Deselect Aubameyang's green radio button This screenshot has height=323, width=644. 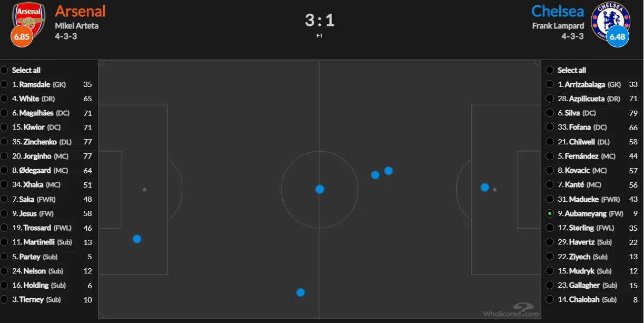[x=550, y=213]
